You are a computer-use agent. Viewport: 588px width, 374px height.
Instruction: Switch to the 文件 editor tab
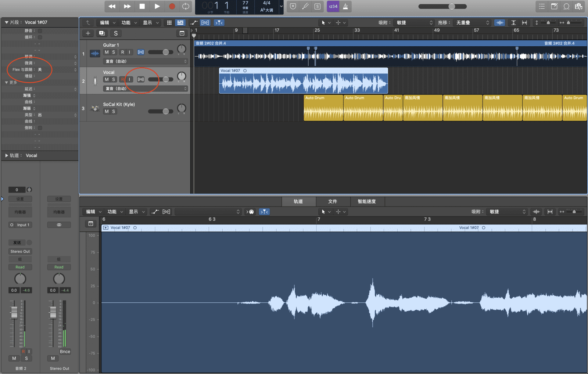tap(333, 201)
